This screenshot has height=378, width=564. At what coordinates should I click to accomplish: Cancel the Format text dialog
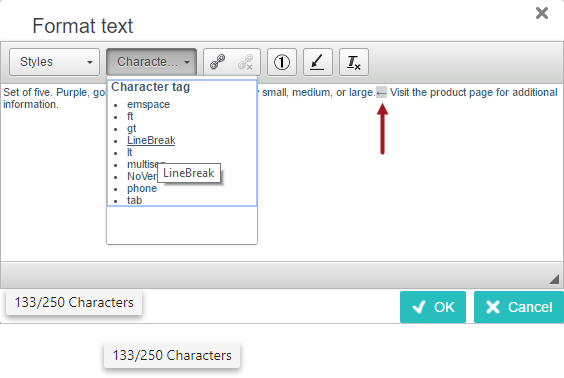pos(519,307)
